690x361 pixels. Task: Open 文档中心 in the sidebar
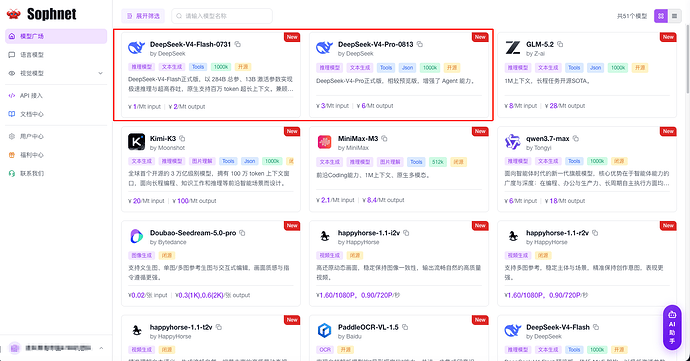pos(56,114)
